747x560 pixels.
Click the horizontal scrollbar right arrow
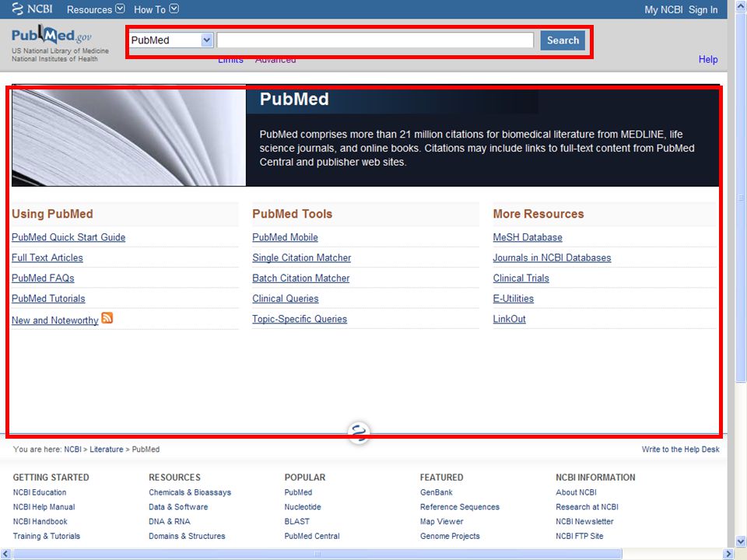[728, 554]
